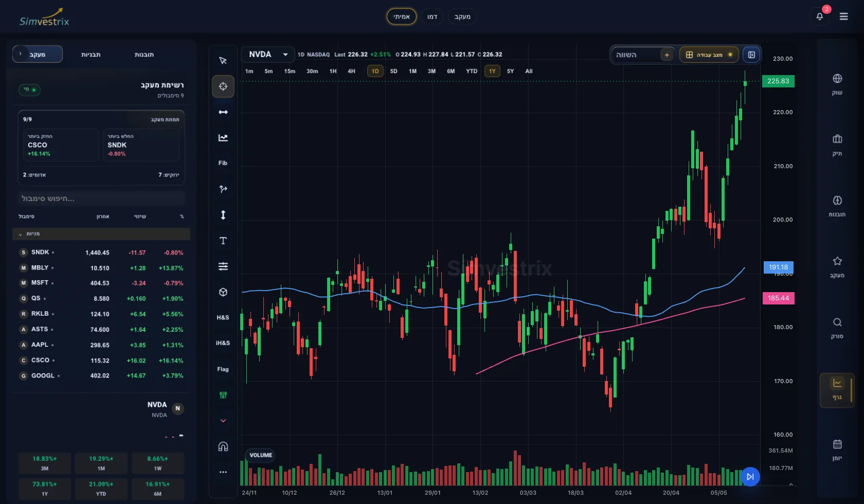Open the NVDA symbol dropdown
The height and width of the screenshot is (504, 864).
[x=268, y=54]
